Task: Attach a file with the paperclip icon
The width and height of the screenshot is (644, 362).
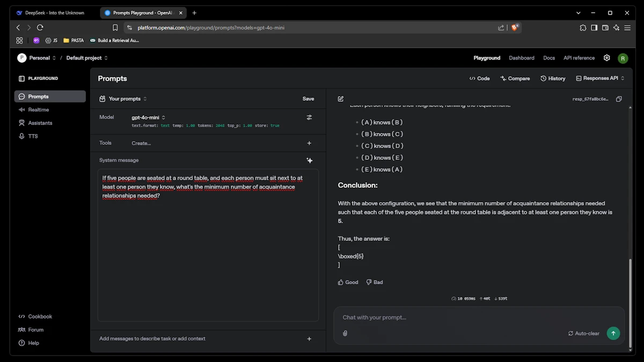Action: [345, 334]
